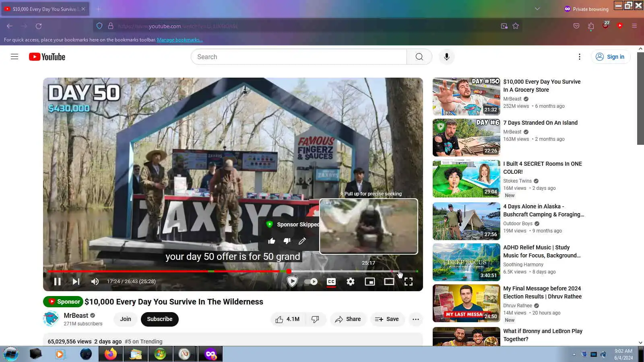Sign in to YouTube
Image resolution: width=644 pixels, height=362 pixels.
coord(610,57)
